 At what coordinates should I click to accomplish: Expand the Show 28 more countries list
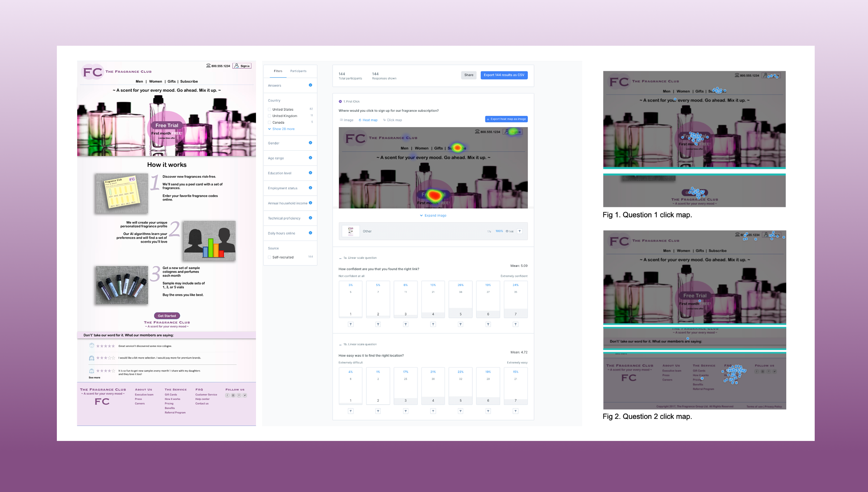tap(283, 129)
